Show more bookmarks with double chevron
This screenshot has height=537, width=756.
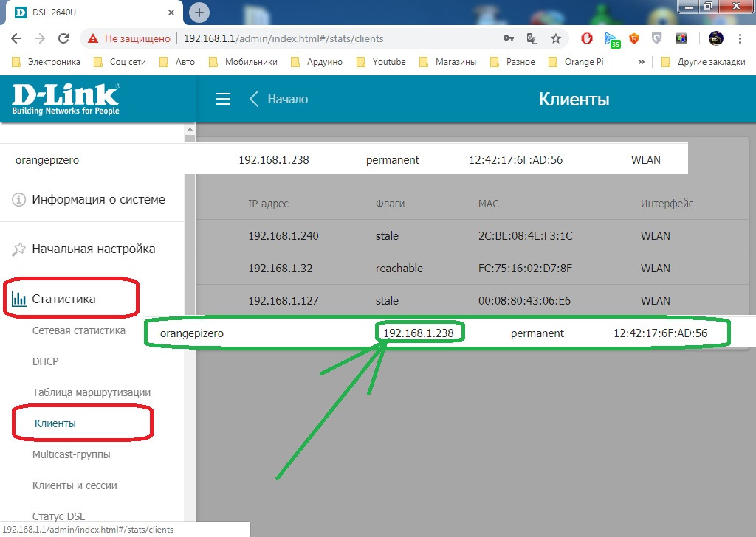642,62
